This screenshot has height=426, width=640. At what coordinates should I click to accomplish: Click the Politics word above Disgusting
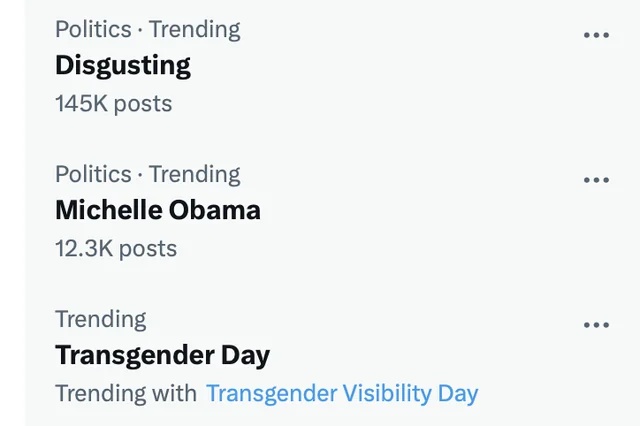click(93, 29)
